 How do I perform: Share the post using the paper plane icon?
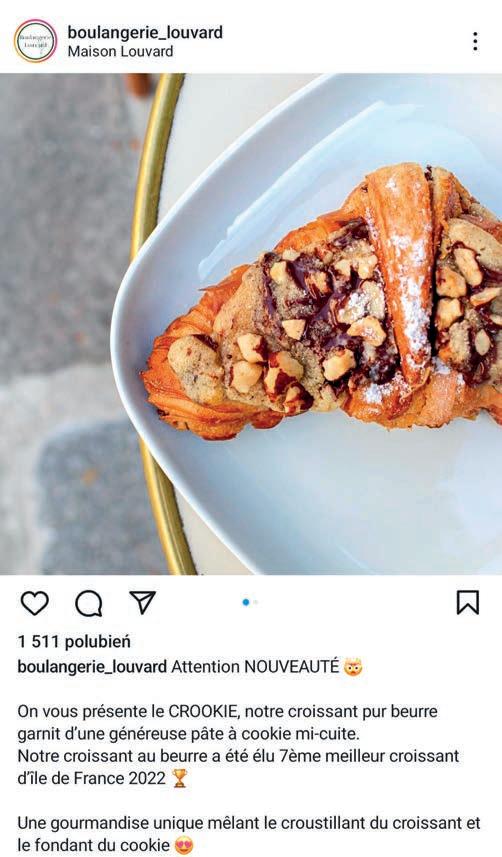point(143,602)
